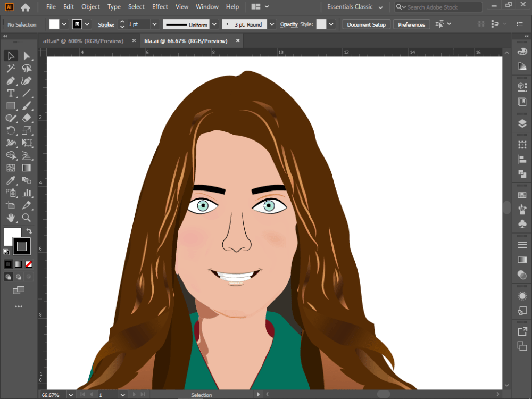Image resolution: width=532 pixels, height=399 pixels.
Task: Pick the Column Graph tool
Action: click(27, 193)
